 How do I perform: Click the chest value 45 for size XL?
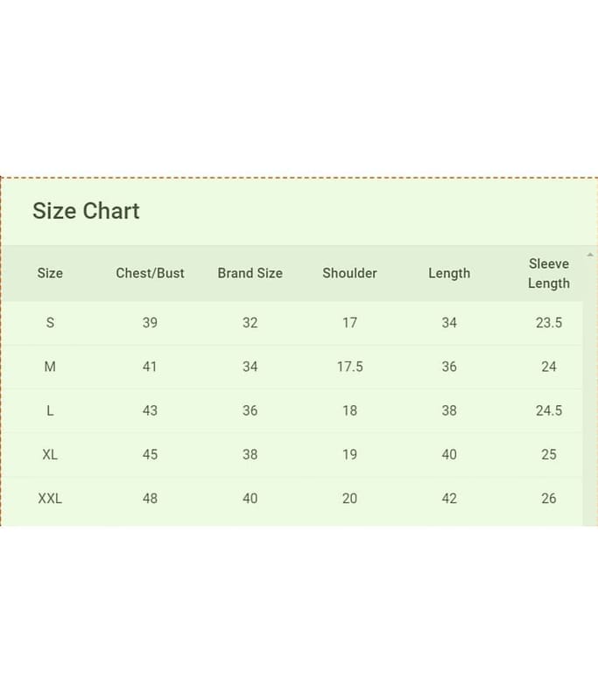[x=150, y=454]
